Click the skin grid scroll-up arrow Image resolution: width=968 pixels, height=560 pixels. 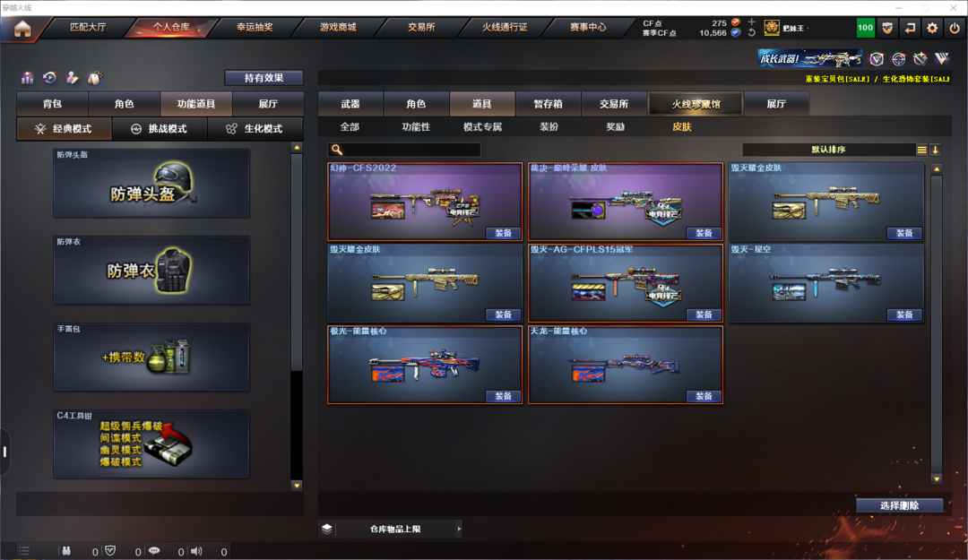[937, 169]
